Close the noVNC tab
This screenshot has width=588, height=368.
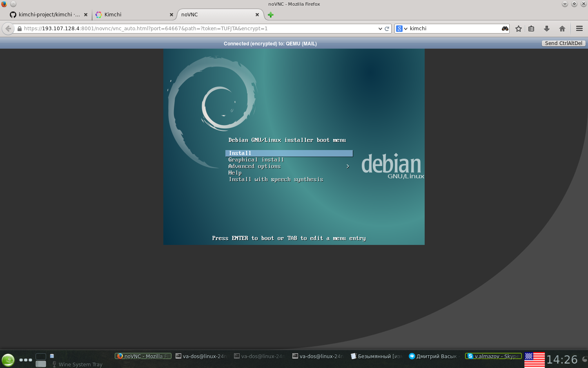tap(257, 15)
